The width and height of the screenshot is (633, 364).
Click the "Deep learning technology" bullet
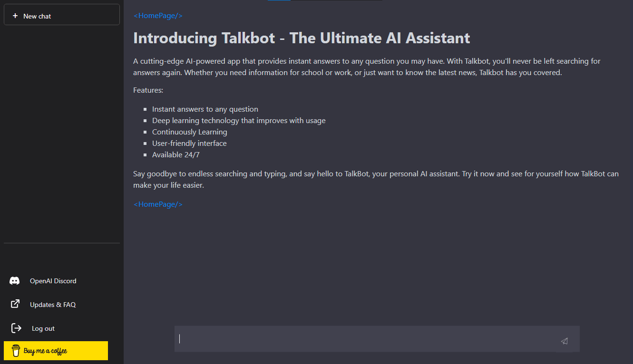(239, 121)
